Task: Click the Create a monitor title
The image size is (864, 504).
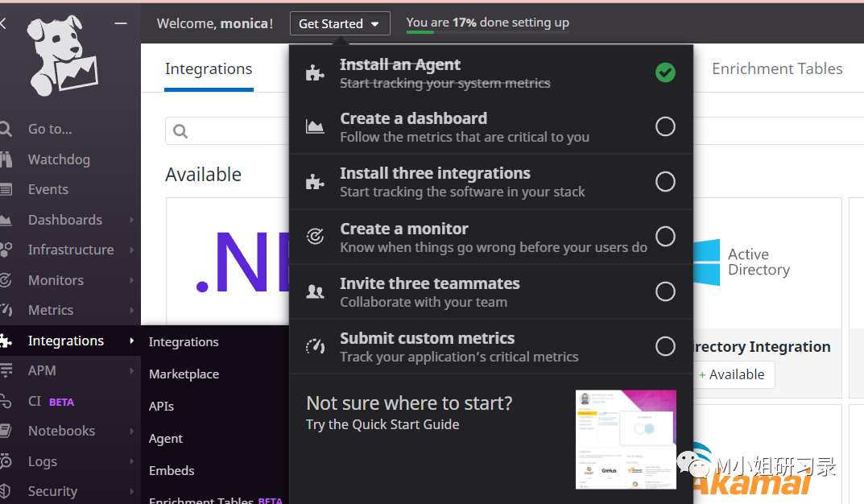Action: 404,229
